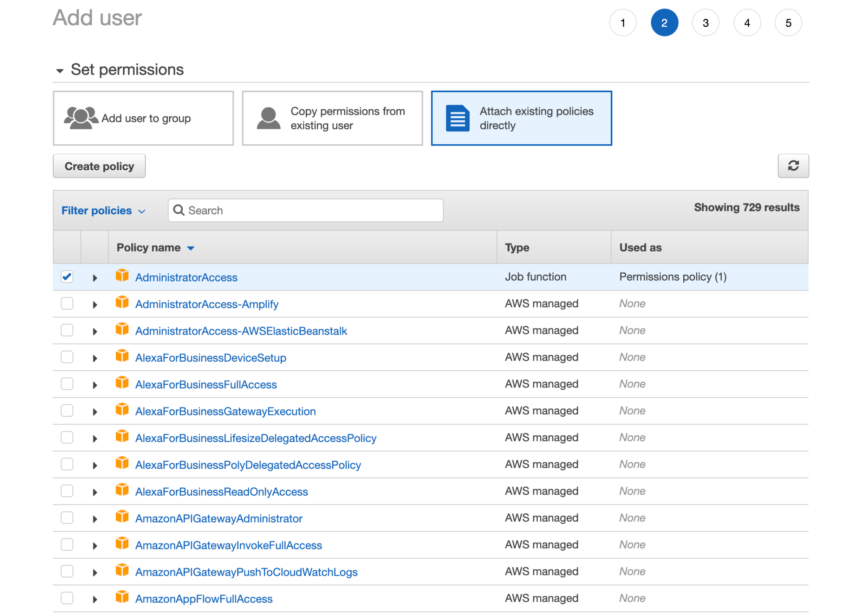Expand the AmazonAPIGatewayPushToCloudWatchLogs row arrow
859x616 pixels.
pyautogui.click(x=95, y=573)
